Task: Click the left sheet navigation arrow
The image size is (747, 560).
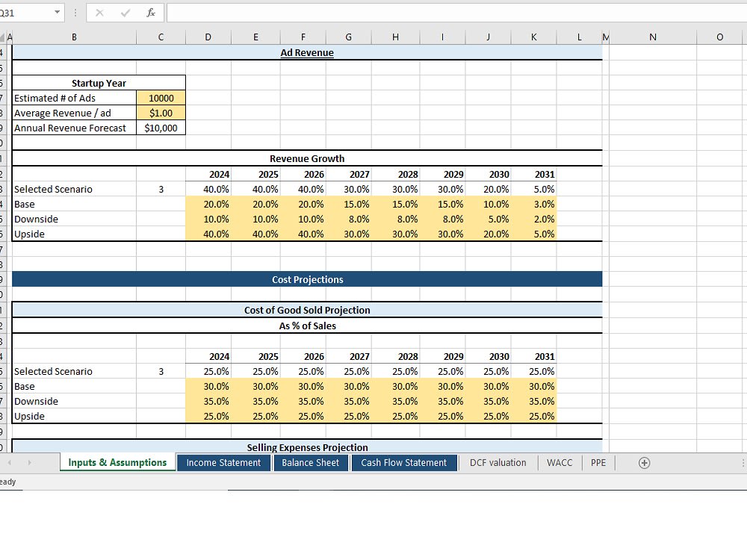Action: coord(7,463)
